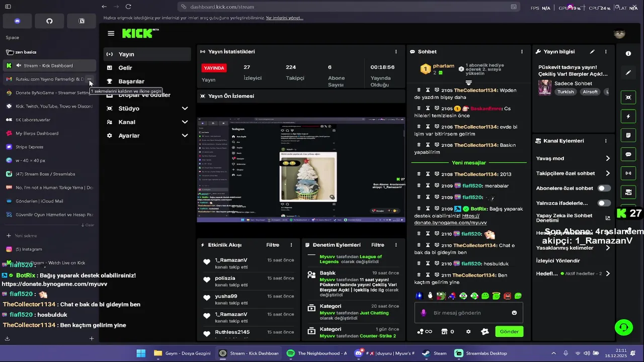The width and height of the screenshot is (644, 362).
Task: Click the Bir mesaj gönderin input field
Action: coord(469,313)
